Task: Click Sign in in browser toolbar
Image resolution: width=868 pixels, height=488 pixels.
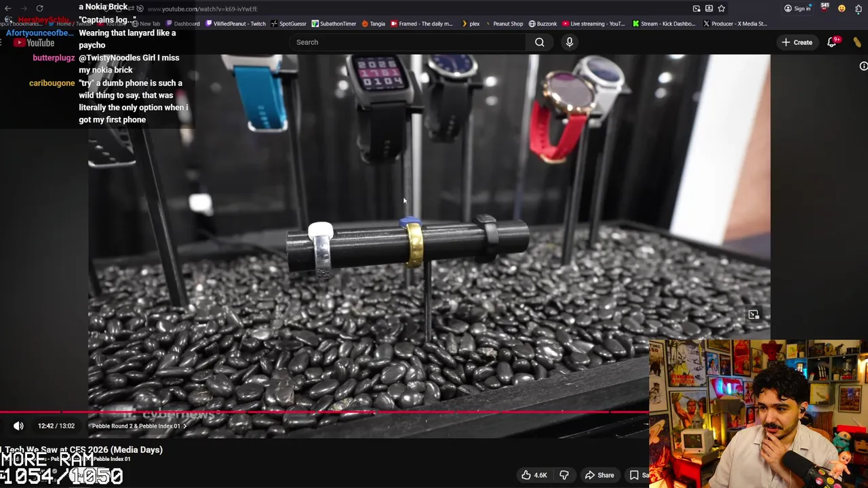Action: (x=797, y=9)
